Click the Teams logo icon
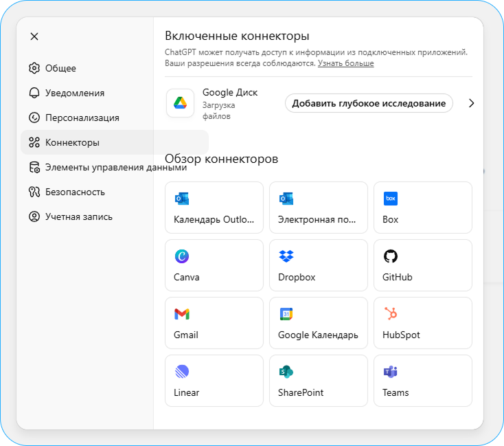The width and height of the screenshot is (504, 446). 391,372
